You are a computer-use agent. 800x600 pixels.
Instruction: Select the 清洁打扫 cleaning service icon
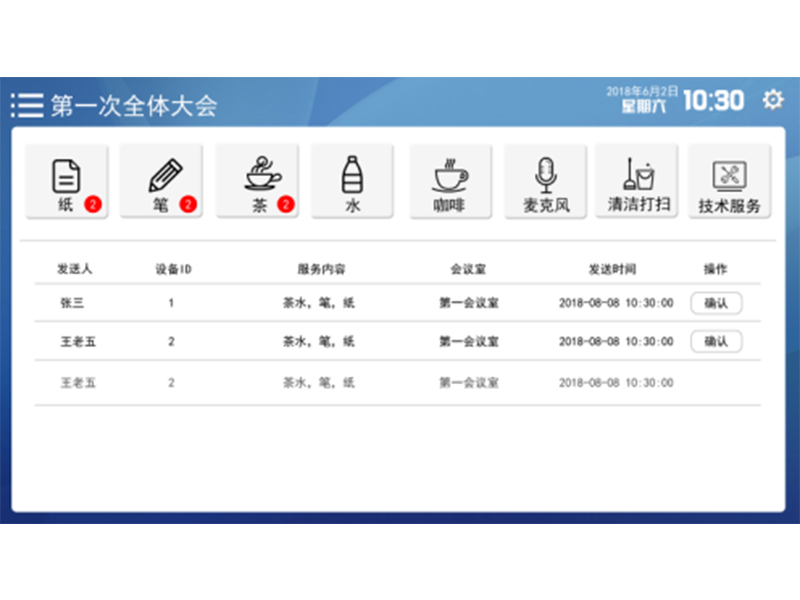click(x=638, y=181)
